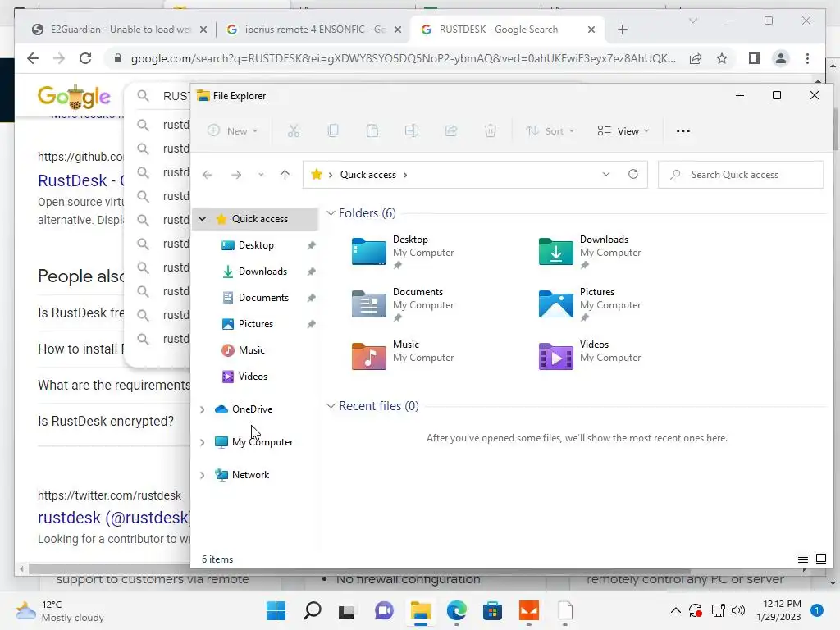The height and width of the screenshot is (630, 840).
Task: Go forward in File Explorer navigation
Action: 235,175
